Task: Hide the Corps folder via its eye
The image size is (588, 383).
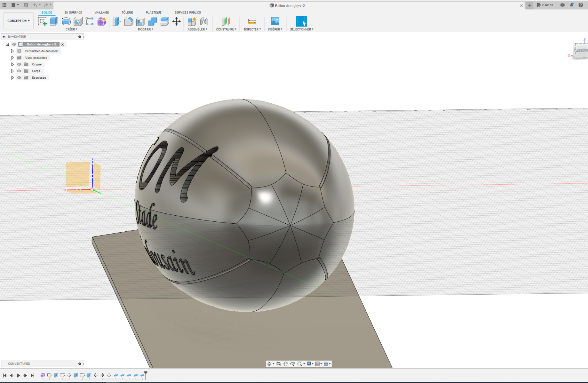Action: pos(19,71)
